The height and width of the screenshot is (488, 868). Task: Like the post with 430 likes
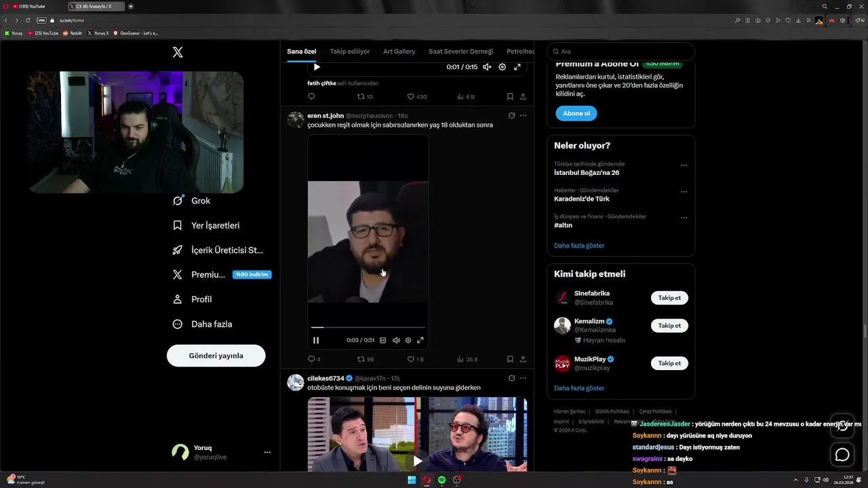coord(416,96)
